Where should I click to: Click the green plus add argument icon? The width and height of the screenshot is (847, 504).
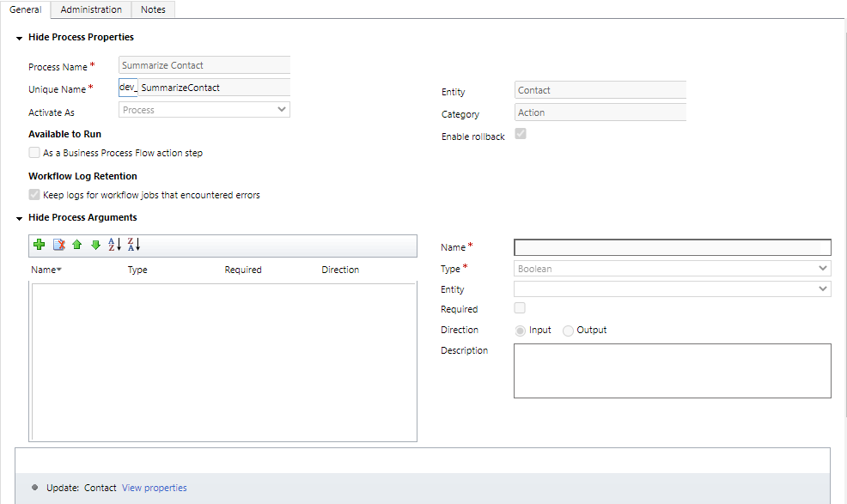39,245
